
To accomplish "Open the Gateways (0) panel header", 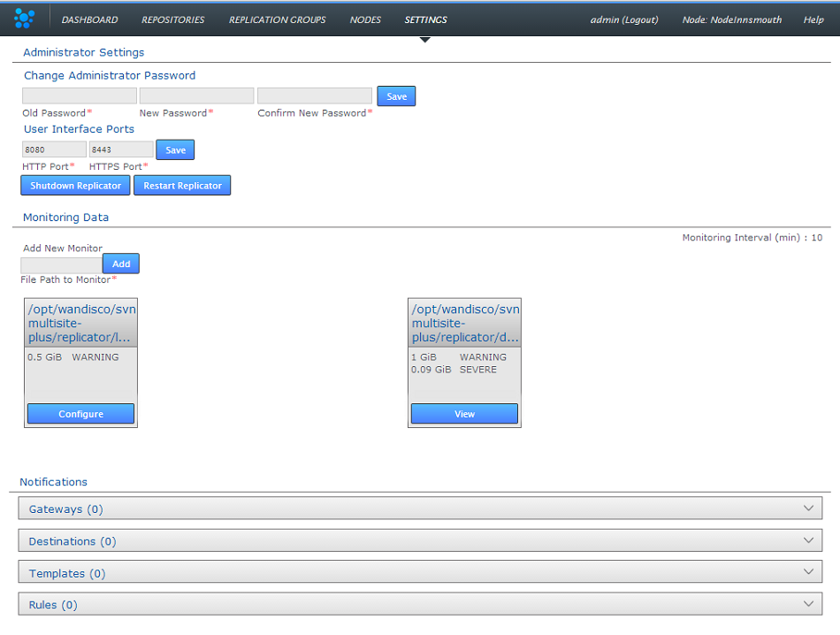I will point(420,509).
